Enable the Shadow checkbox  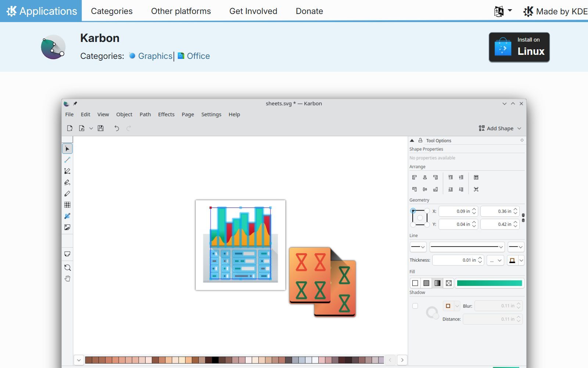tap(415, 306)
